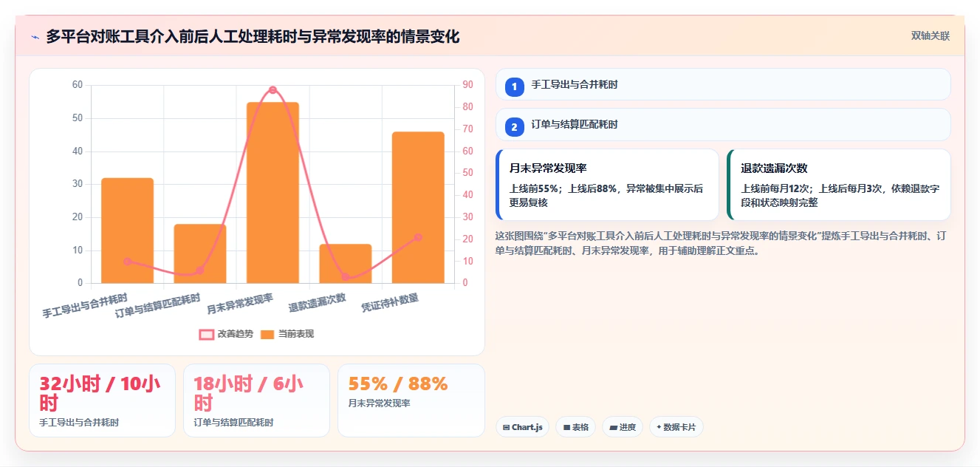Click the orange bar for 凭证待补数量
The height and width of the screenshot is (467, 980).
(x=418, y=208)
